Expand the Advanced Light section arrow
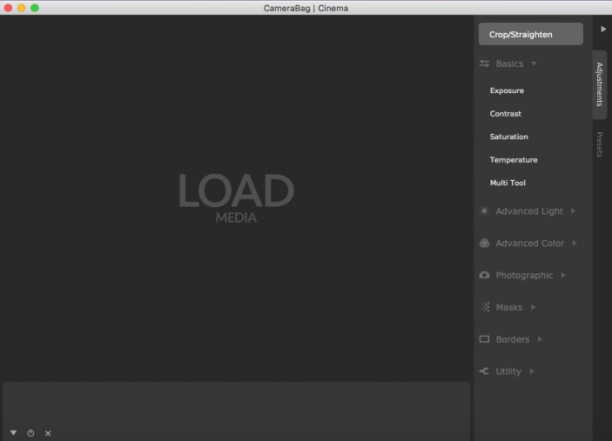The image size is (612, 441). click(x=573, y=211)
